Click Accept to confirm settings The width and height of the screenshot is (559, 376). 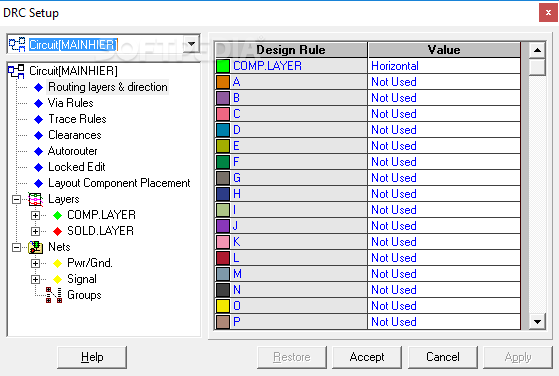pyautogui.click(x=367, y=357)
